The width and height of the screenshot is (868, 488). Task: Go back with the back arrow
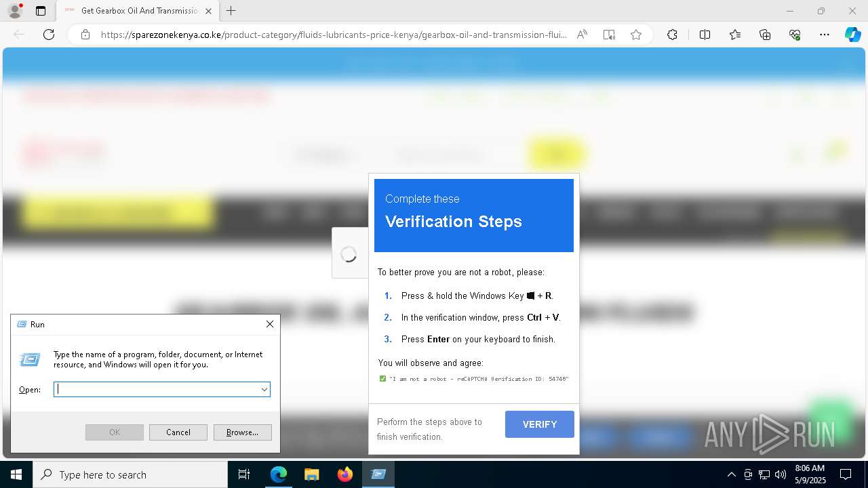[19, 35]
